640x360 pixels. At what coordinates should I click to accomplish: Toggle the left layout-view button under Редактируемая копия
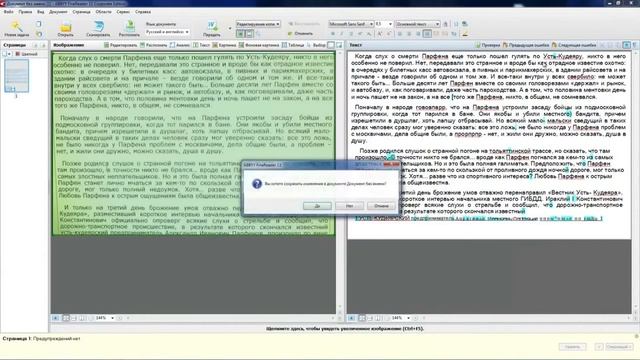point(240,34)
